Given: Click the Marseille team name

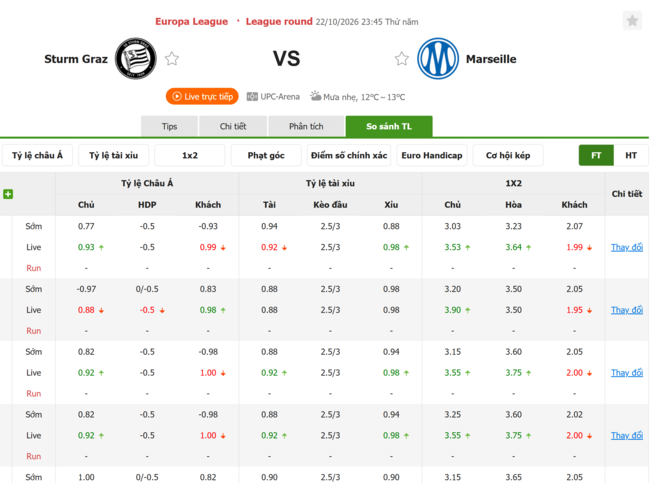Looking at the screenshot, I should 491,59.
